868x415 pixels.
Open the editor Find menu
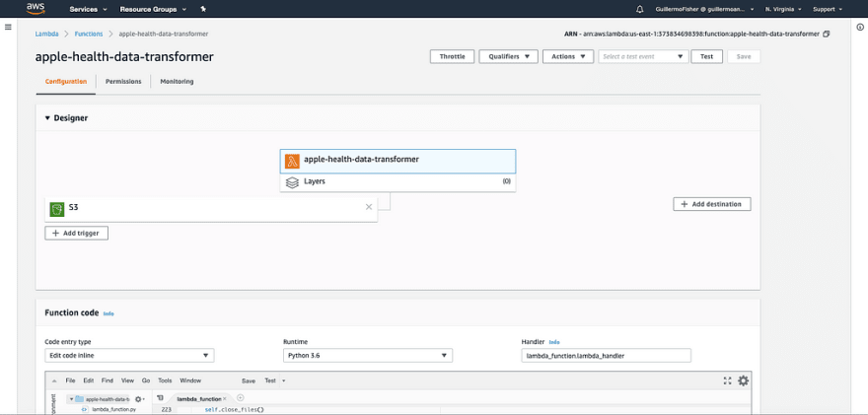[x=108, y=380]
